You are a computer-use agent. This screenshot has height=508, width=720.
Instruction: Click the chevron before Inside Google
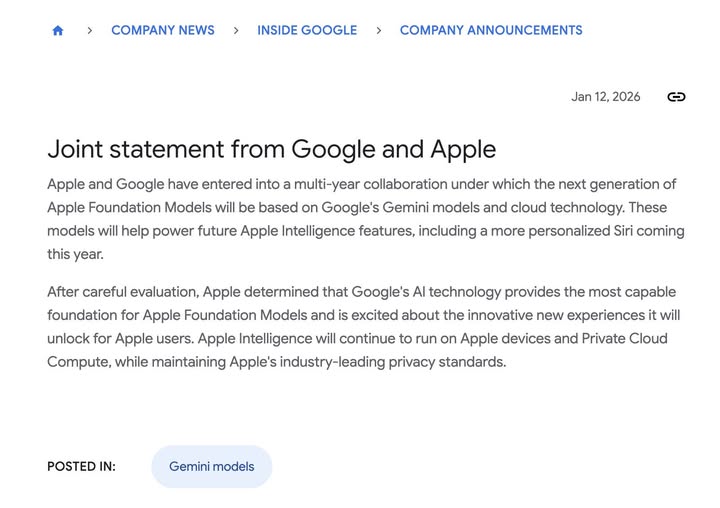click(236, 31)
